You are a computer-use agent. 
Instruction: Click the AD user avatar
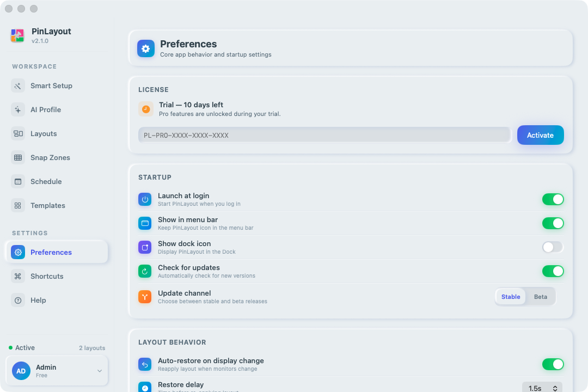pyautogui.click(x=21, y=371)
